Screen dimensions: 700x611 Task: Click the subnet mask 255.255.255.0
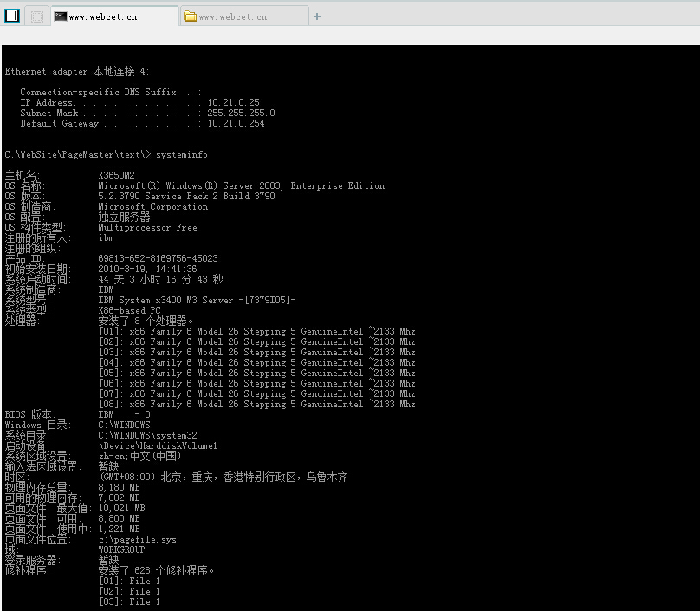tap(241, 113)
